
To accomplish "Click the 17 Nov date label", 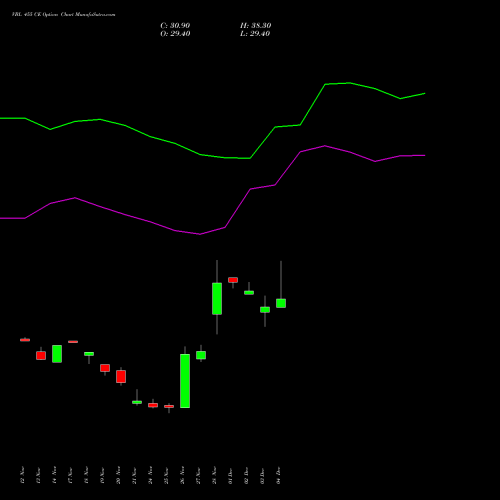I will pyautogui.click(x=70, y=475).
